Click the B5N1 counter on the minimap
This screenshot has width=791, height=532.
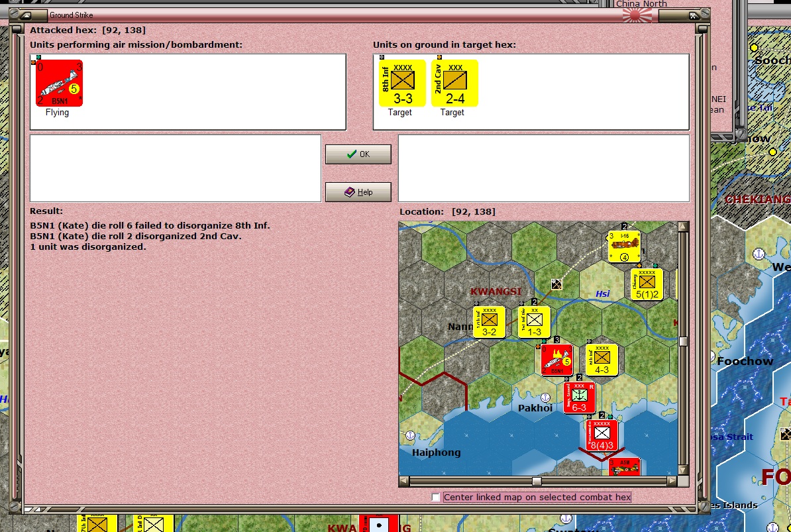[x=557, y=360]
